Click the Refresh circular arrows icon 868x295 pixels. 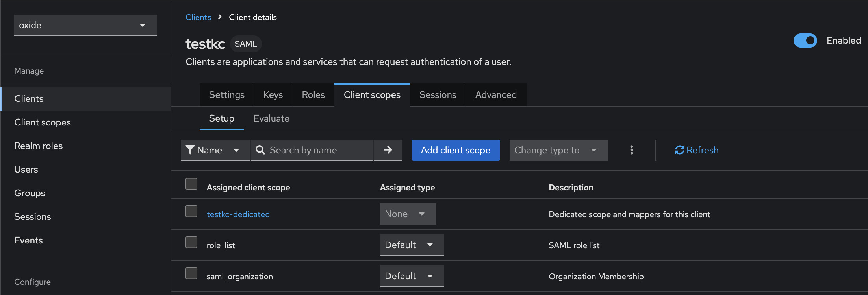pos(679,150)
